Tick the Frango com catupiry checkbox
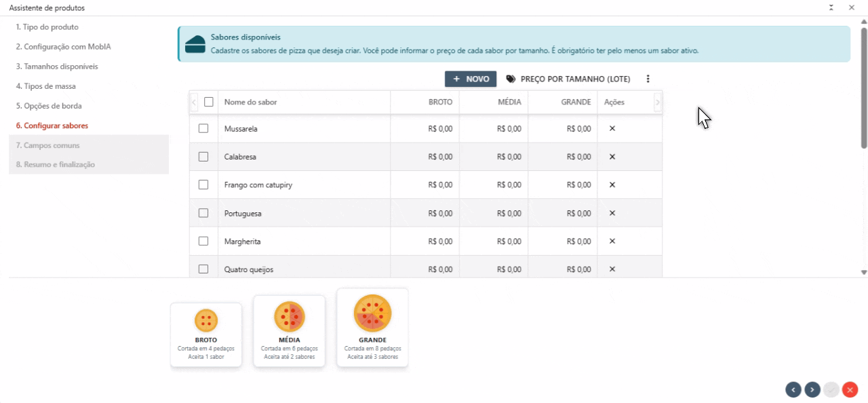 203,185
